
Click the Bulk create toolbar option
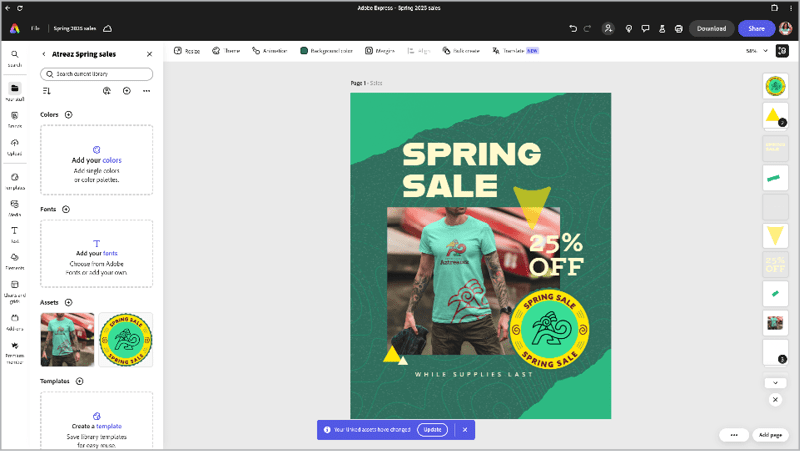tap(461, 51)
